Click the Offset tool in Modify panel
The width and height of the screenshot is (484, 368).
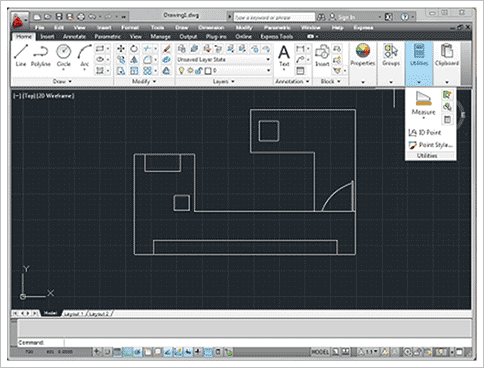pos(167,71)
